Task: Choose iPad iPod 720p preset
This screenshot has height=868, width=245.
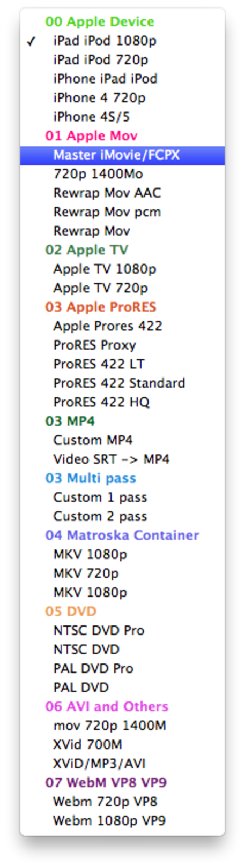Action: [122, 59]
